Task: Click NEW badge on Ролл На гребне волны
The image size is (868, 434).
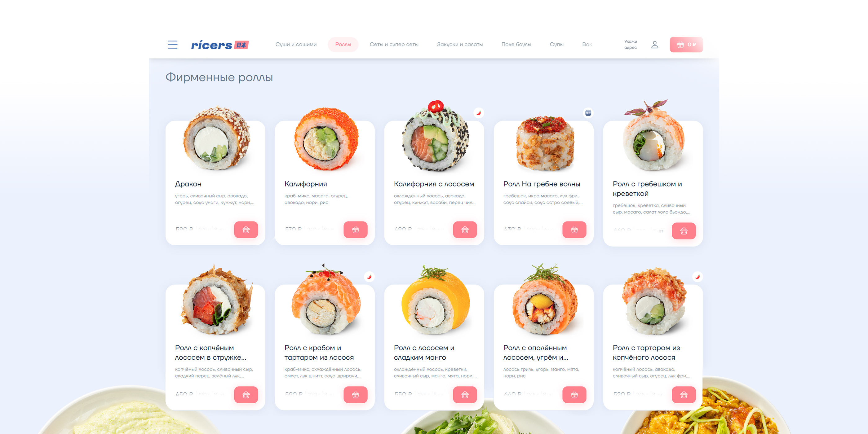Action: tap(588, 113)
